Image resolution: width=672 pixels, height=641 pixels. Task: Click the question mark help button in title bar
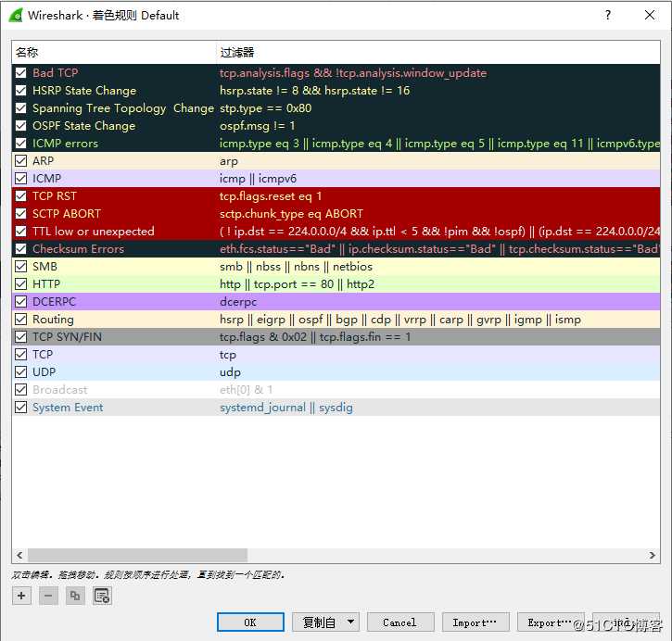pyautogui.click(x=608, y=15)
